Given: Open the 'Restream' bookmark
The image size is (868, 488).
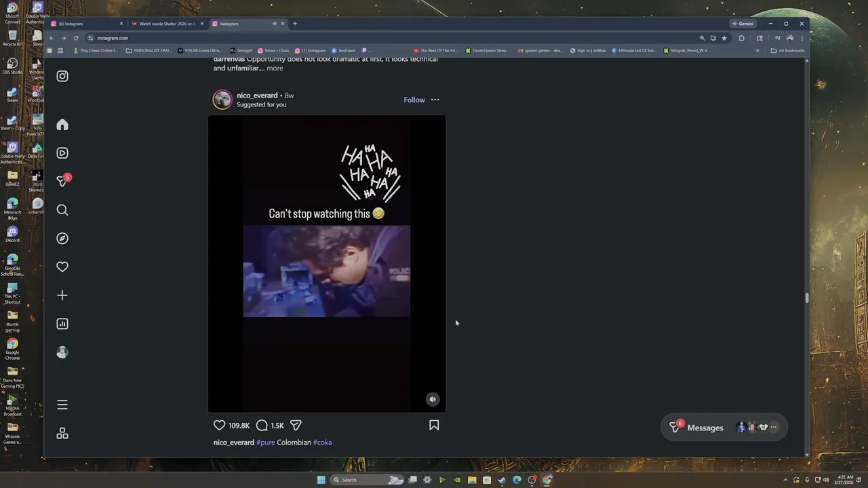Looking at the screenshot, I should coord(343,50).
